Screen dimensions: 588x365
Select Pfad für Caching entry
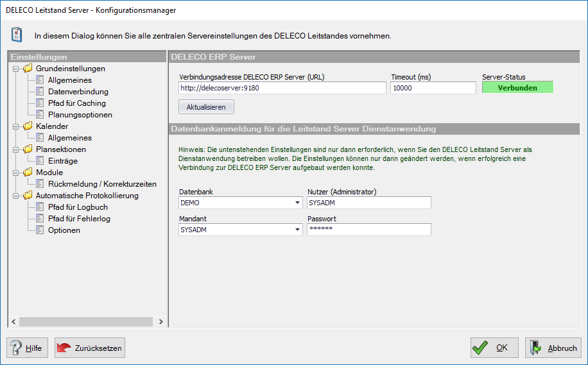point(77,103)
